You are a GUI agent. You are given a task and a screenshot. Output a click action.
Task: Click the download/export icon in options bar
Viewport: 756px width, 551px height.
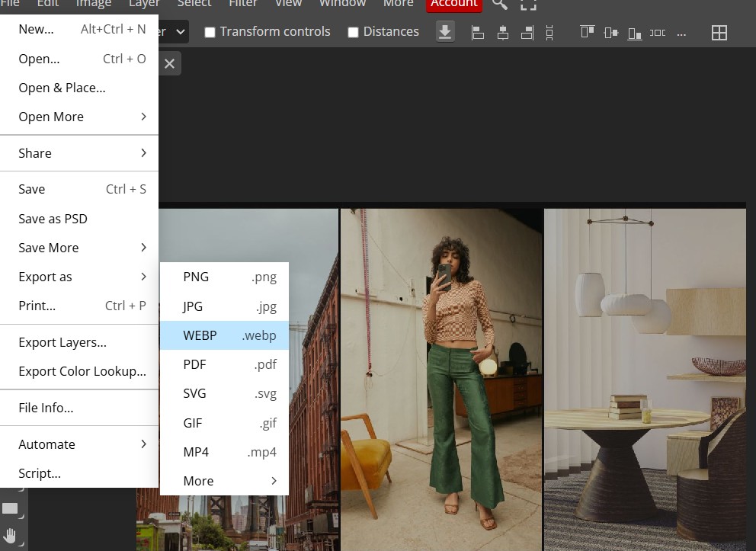point(445,32)
